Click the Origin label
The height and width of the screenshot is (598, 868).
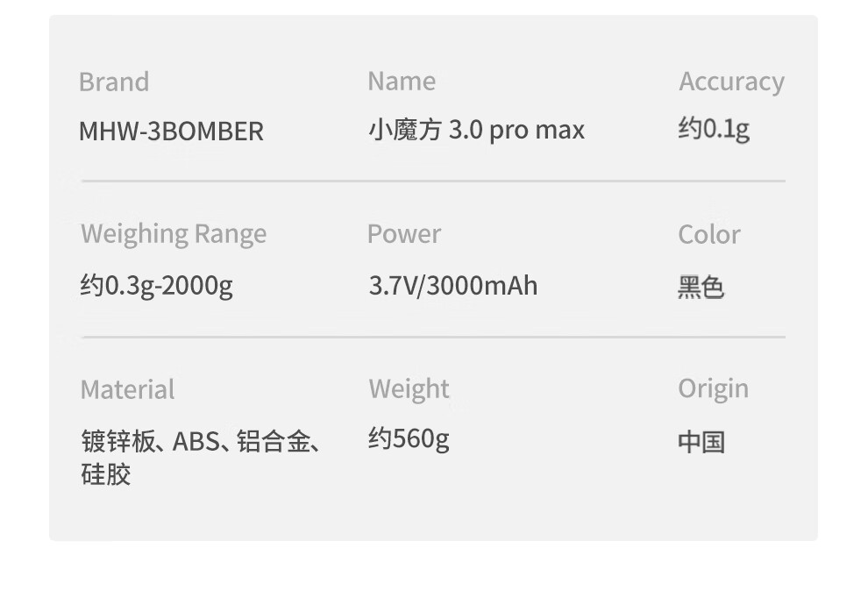pos(714,389)
